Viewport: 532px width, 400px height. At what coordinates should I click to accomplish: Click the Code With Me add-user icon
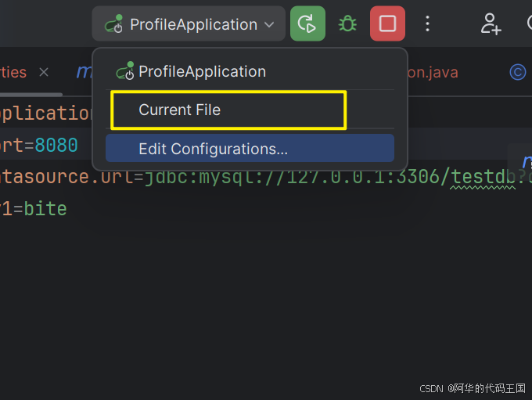[491, 23]
